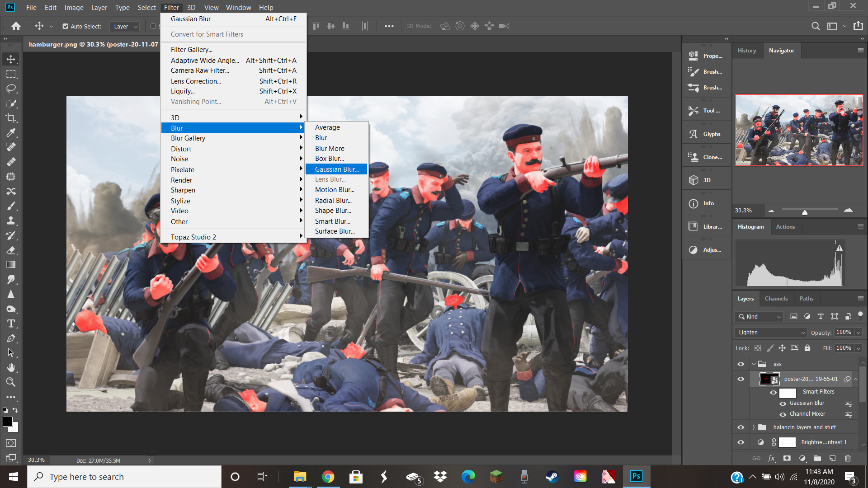This screenshot has width=868, height=488.
Task: Select the Horizontal Type tool
Action: click(x=11, y=324)
